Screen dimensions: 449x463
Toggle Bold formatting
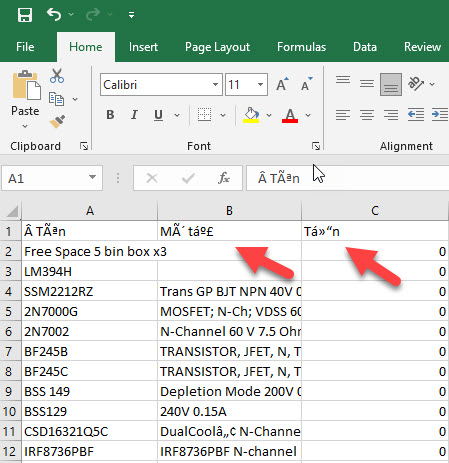coord(110,115)
